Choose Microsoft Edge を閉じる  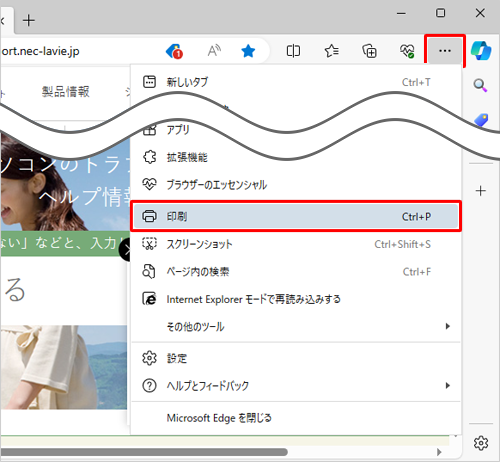tap(296, 418)
